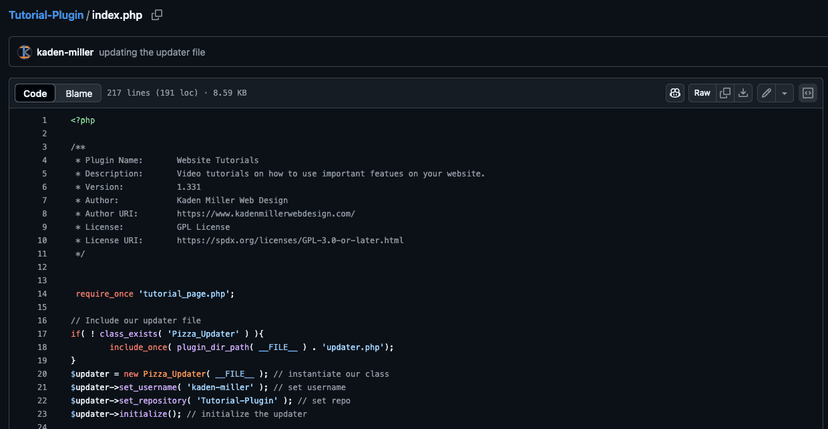Click 'initialize()' method call
The image size is (828, 429).
pyautogui.click(x=148, y=414)
